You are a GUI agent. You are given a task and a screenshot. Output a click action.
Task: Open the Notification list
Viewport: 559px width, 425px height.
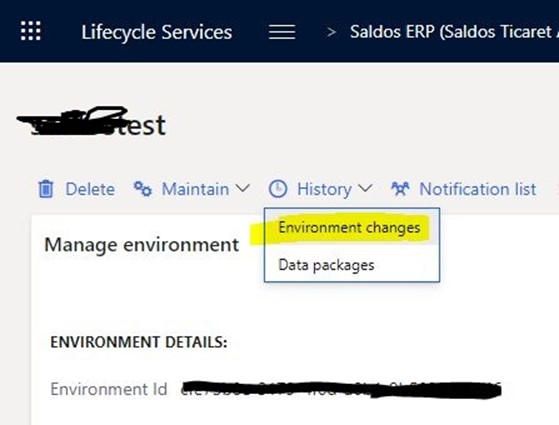point(478,189)
